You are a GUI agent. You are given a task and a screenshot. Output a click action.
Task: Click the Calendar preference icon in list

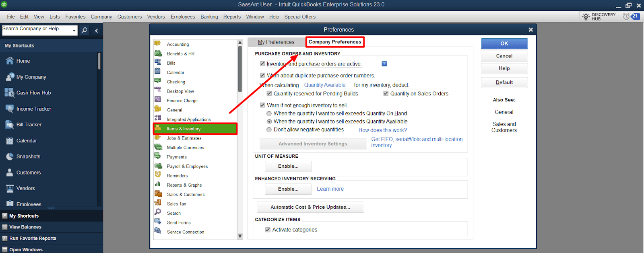click(x=158, y=71)
